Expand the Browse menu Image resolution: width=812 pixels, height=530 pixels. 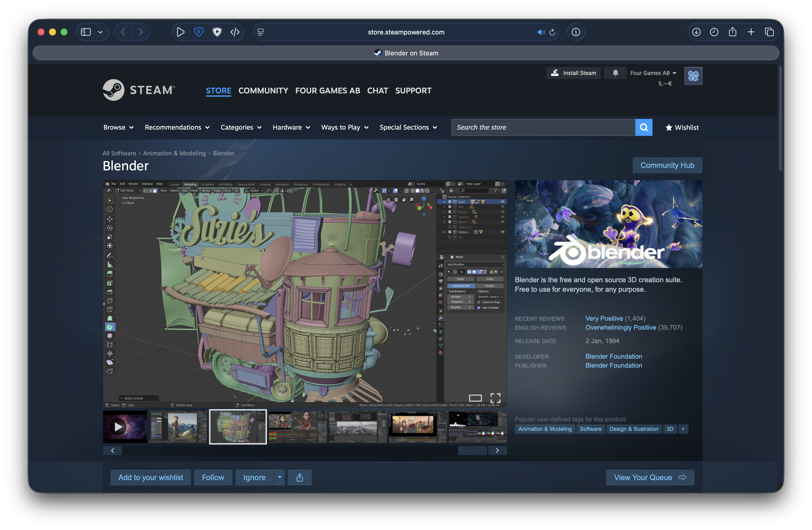click(118, 127)
